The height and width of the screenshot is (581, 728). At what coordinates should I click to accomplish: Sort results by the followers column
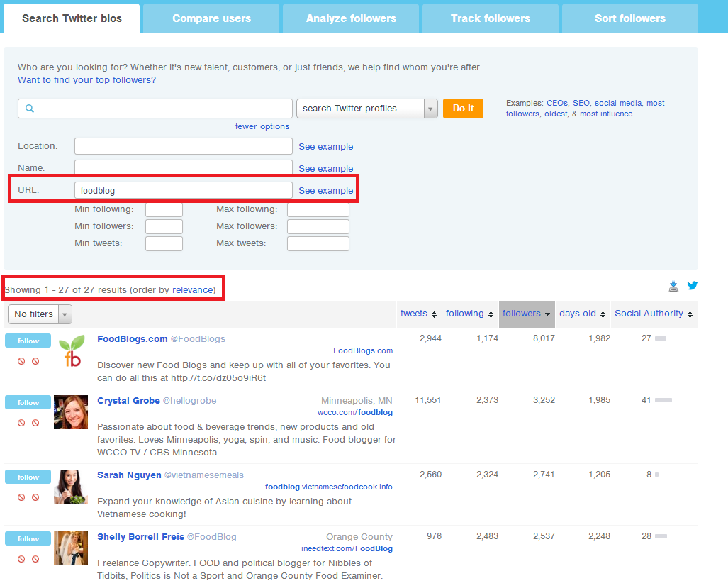(526, 314)
